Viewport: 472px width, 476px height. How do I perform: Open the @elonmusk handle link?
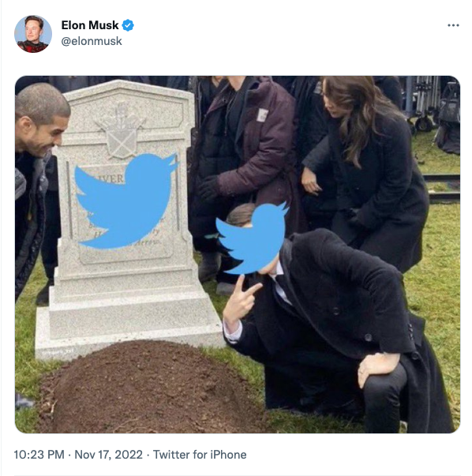click(92, 41)
